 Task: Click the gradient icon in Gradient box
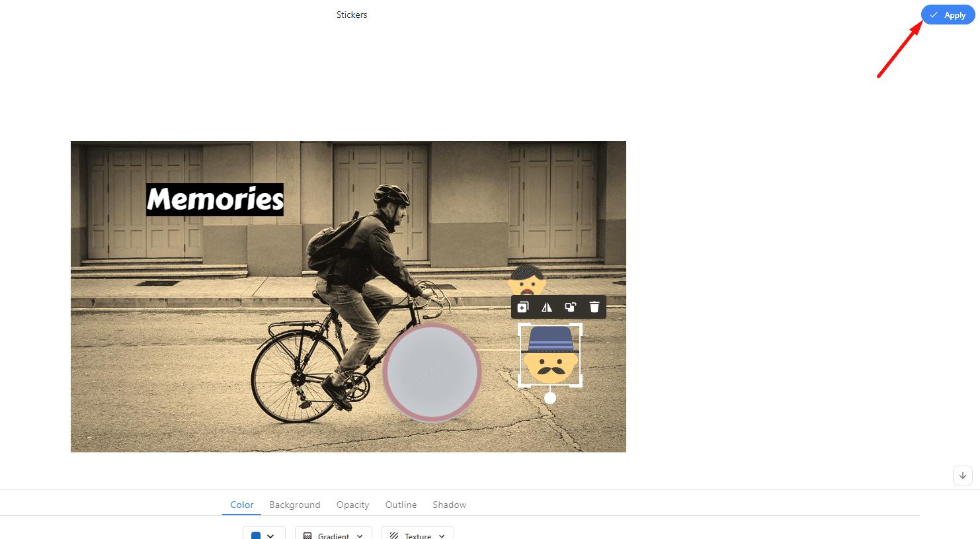point(307,536)
